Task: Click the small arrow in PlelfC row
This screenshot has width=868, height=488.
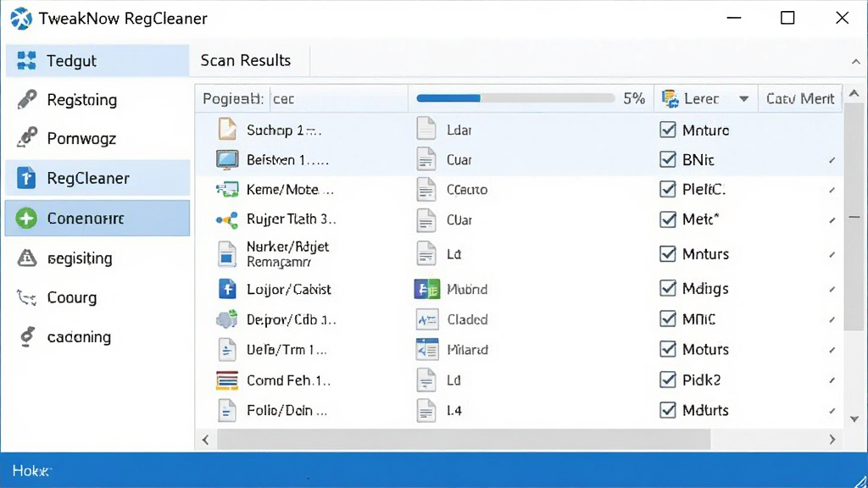Action: click(x=832, y=191)
